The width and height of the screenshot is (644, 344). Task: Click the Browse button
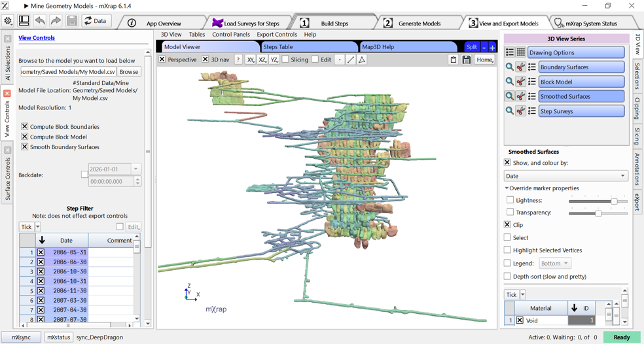pyautogui.click(x=128, y=71)
